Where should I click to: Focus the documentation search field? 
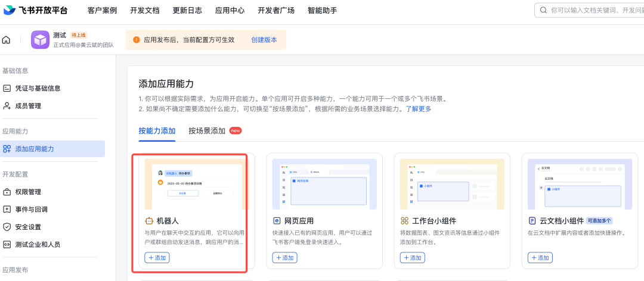[589, 10]
